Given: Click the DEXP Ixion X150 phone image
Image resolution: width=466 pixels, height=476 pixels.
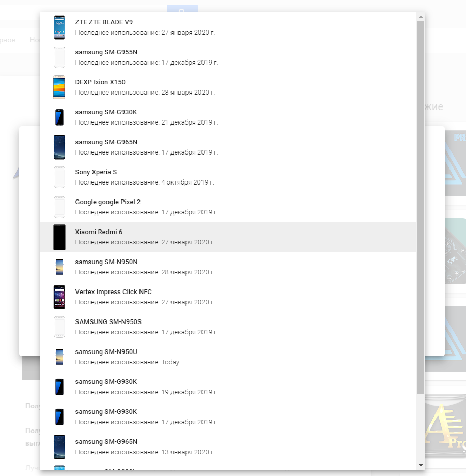Looking at the screenshot, I should 59,87.
